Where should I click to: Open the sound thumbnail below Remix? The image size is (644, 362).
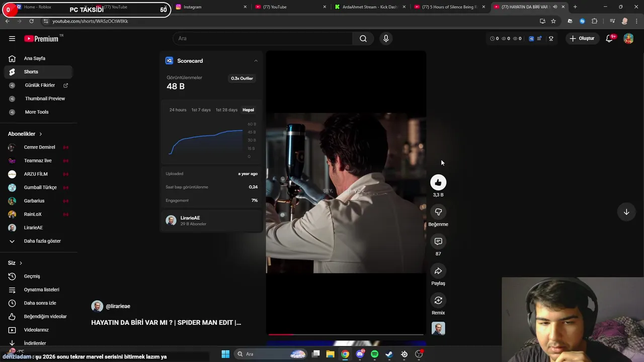(438, 328)
